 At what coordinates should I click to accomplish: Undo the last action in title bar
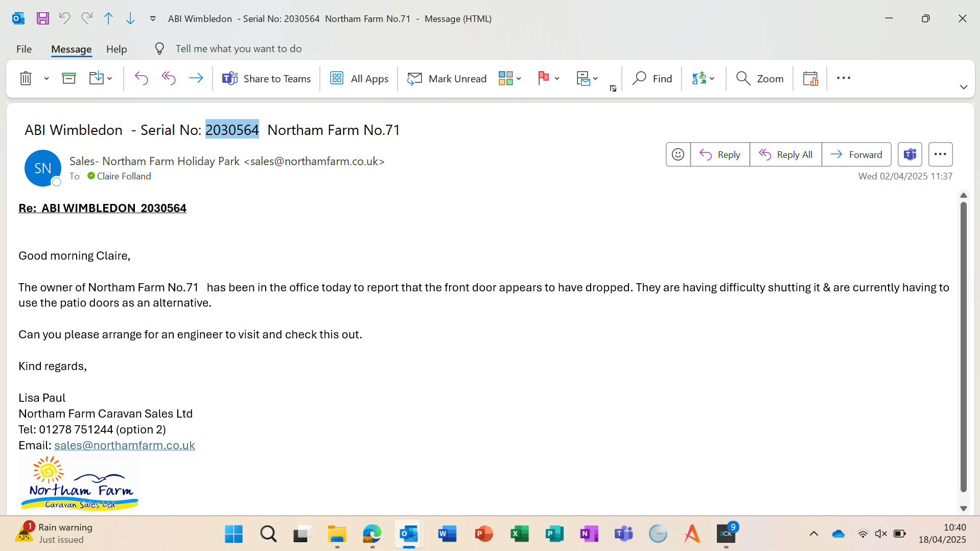click(64, 18)
